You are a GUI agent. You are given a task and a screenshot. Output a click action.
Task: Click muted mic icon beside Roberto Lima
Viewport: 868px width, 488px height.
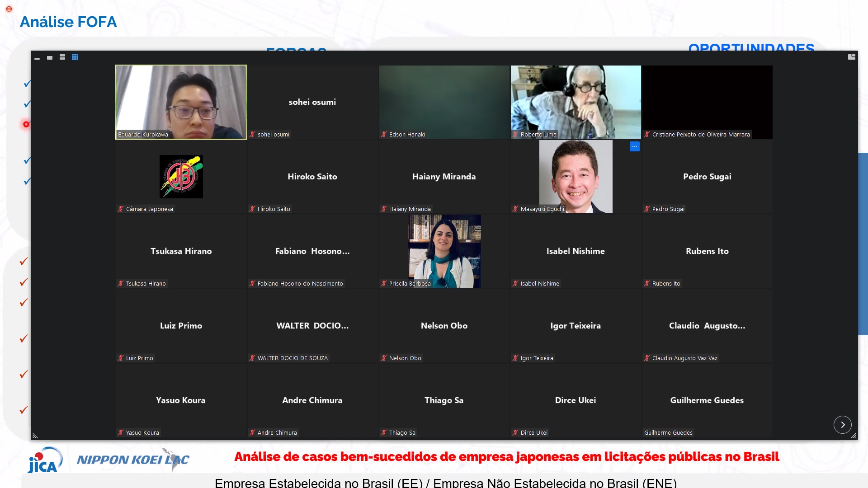pyautogui.click(x=515, y=135)
